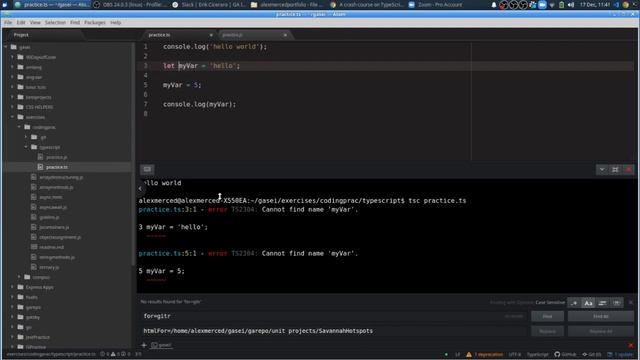Screen dimensions: 640x360
Task: Hide the terminal panel with down arrow
Action: pos(602,169)
